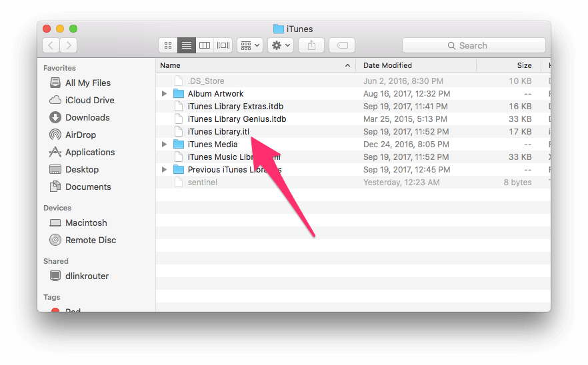Image resolution: width=588 pixels, height=365 pixels.
Task: Open the Action gear dropdown menu
Action: (281, 45)
